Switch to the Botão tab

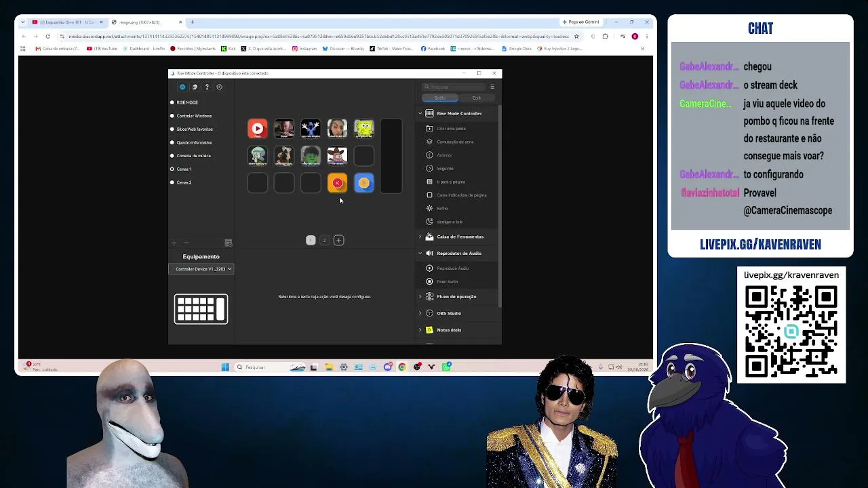[x=440, y=98]
